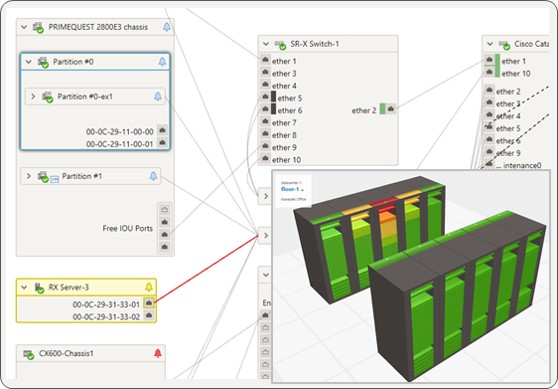Select the port icon for 00-0C-29-31-33-01
The width and height of the screenshot is (558, 389).
tap(149, 303)
